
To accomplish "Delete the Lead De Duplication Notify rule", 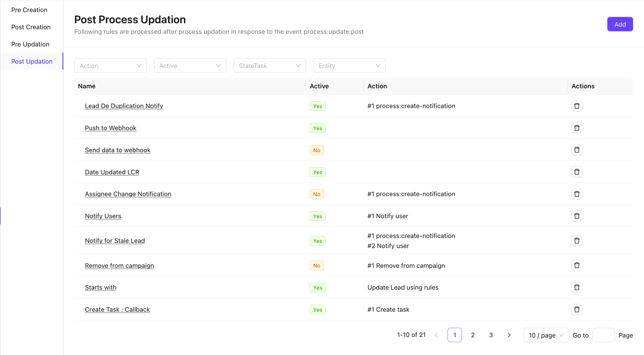I will click(577, 106).
